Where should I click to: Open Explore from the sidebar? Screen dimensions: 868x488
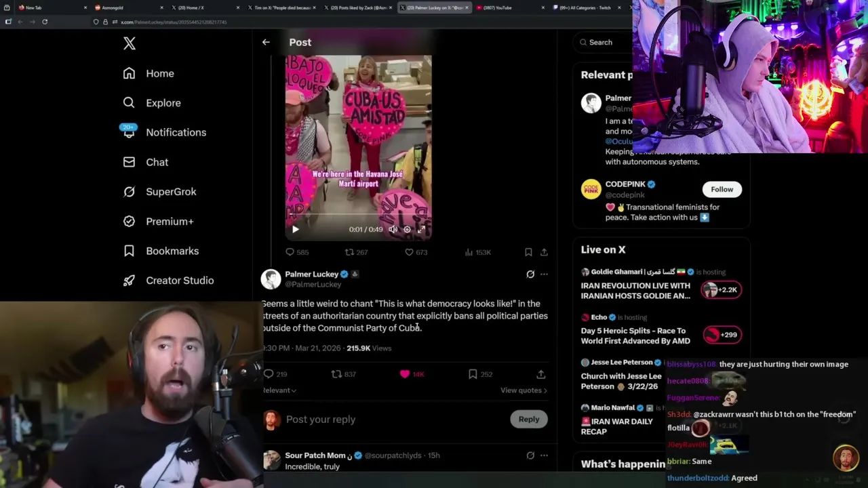pos(152,103)
